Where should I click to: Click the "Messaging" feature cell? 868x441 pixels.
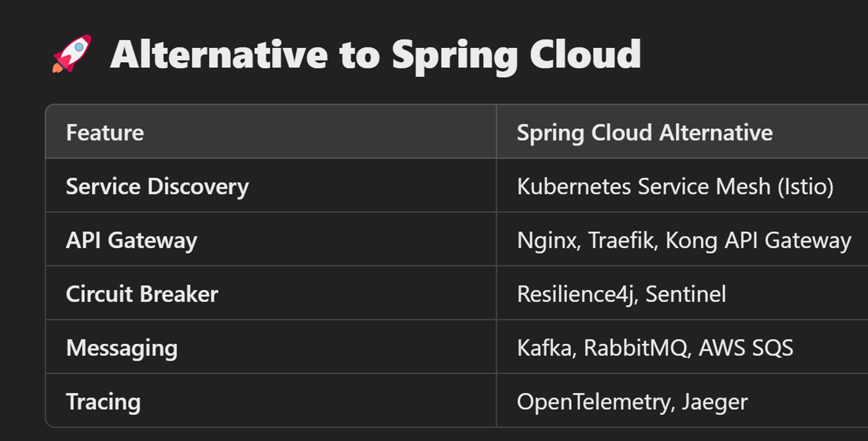point(122,348)
